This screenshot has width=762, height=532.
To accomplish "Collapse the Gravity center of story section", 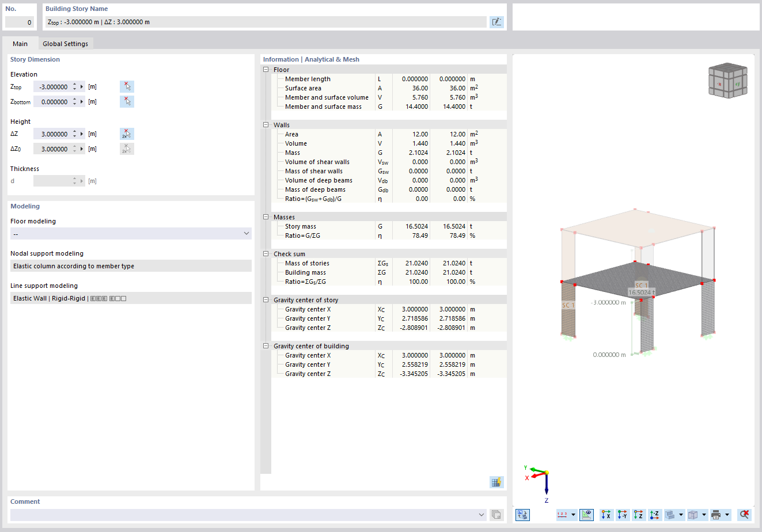I will click(x=266, y=300).
